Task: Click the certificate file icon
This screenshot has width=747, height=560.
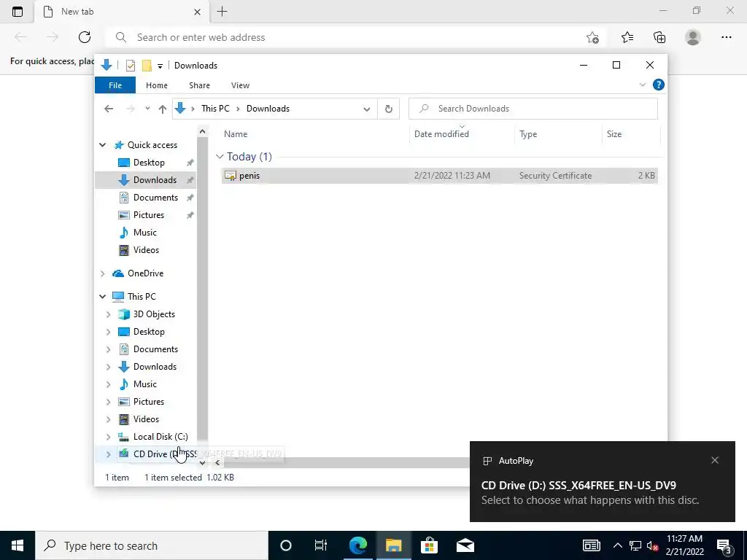Action: pyautogui.click(x=230, y=176)
